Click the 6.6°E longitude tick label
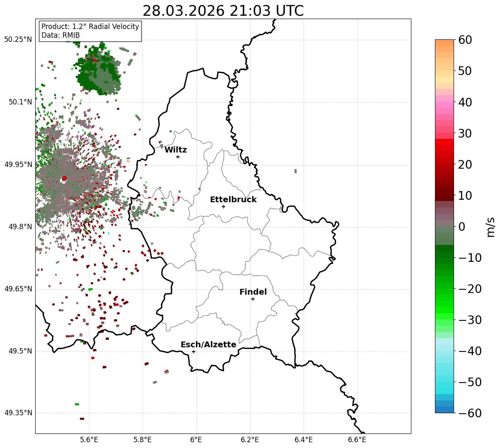Image resolution: width=500 pixels, height=448 pixels. [357, 440]
